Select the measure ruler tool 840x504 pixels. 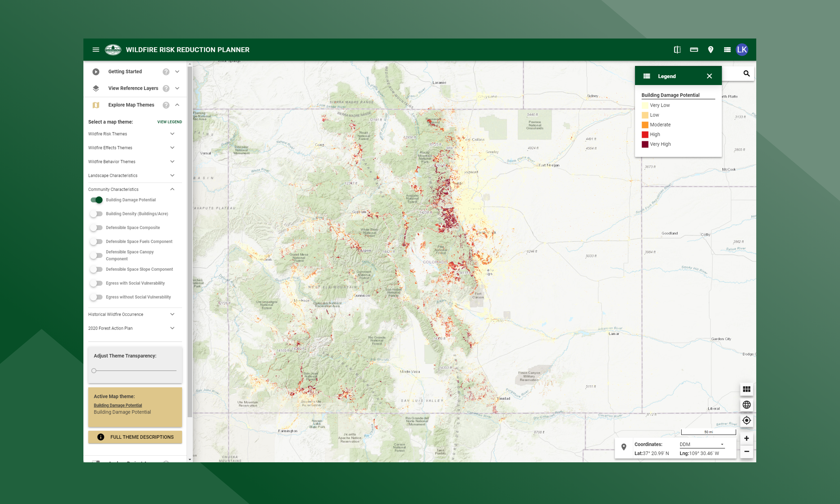pos(694,50)
